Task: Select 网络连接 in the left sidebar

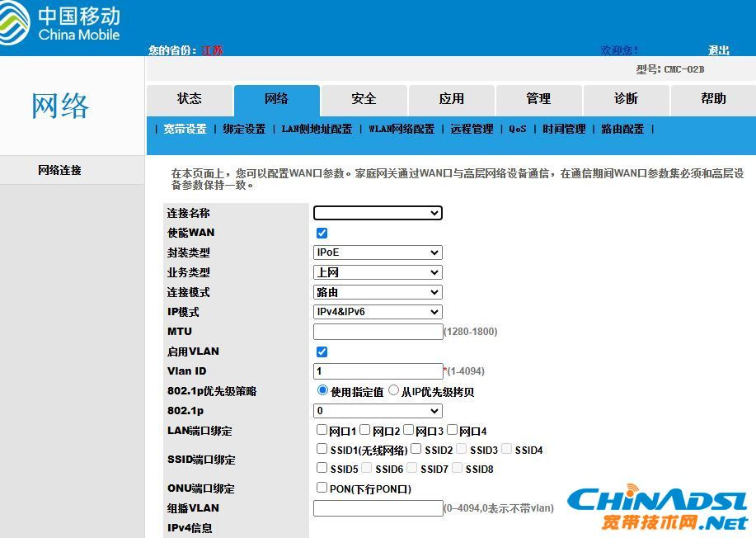Action: (x=60, y=170)
